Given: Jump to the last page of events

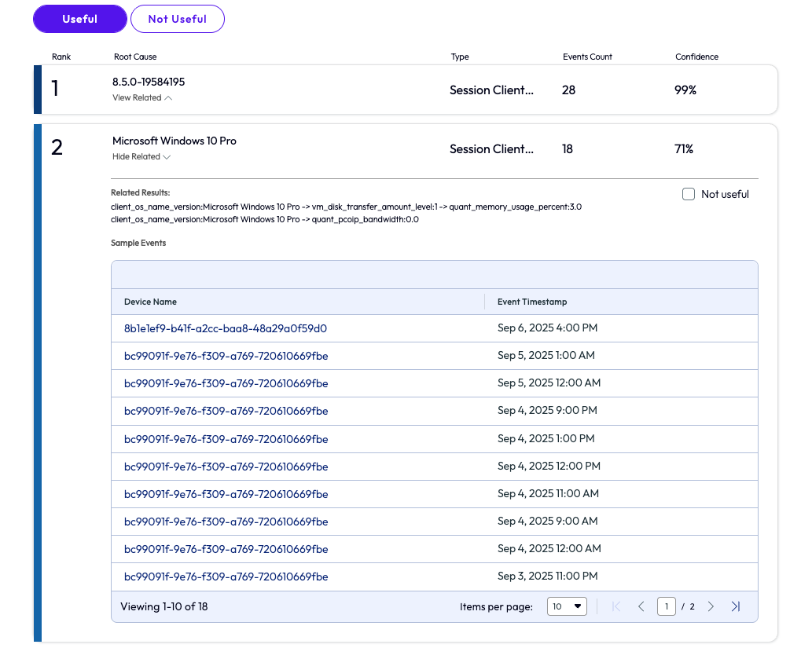Looking at the screenshot, I should coord(736,606).
